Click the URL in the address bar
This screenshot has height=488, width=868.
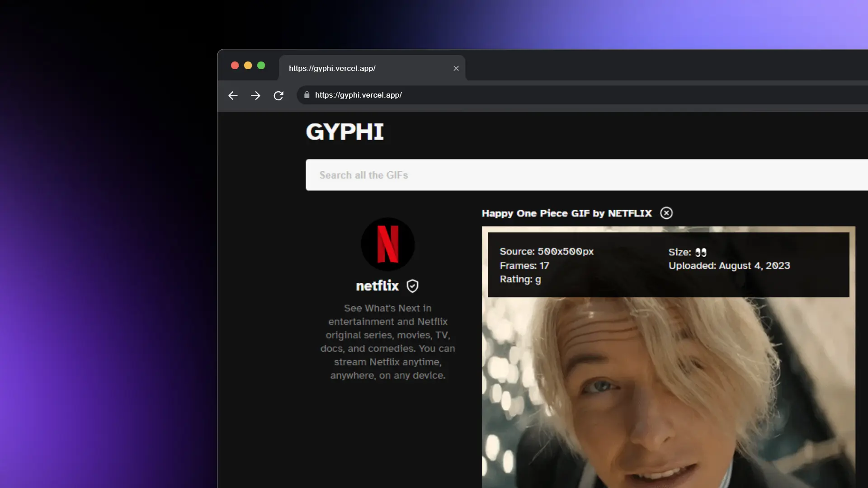[x=359, y=95]
